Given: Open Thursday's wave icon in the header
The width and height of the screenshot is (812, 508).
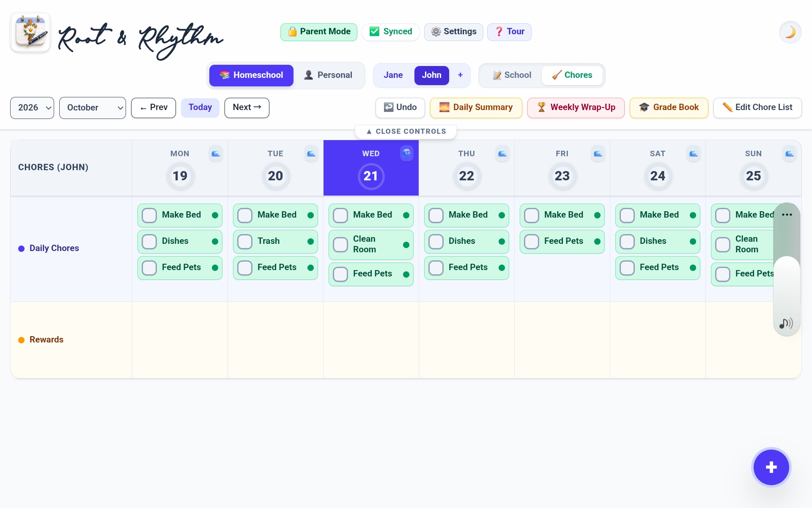Looking at the screenshot, I should point(502,153).
